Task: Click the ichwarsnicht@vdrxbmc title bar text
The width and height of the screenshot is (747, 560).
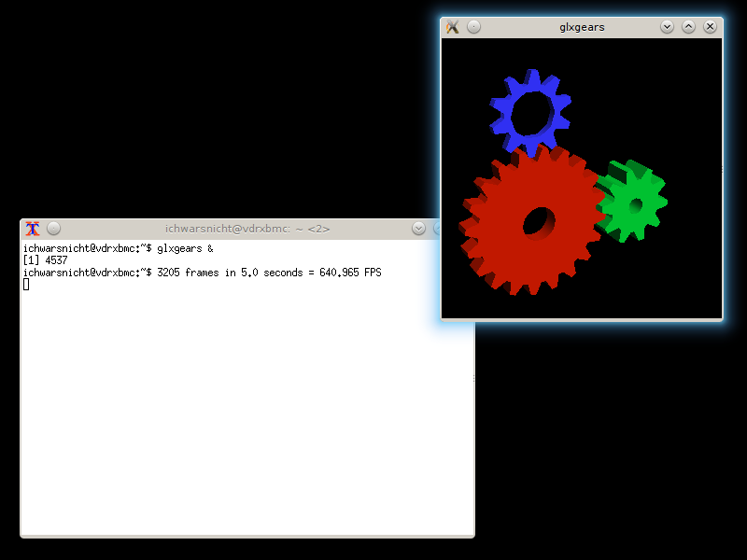Action: click(x=247, y=229)
